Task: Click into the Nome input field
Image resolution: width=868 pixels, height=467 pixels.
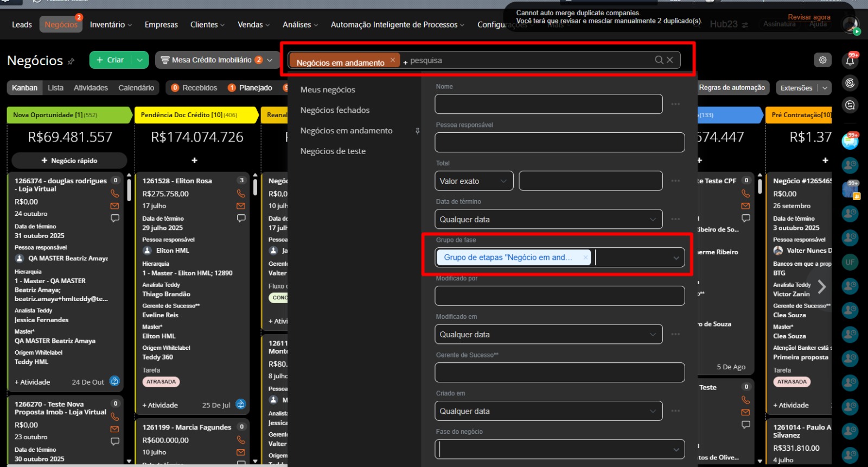Action: 548,104
